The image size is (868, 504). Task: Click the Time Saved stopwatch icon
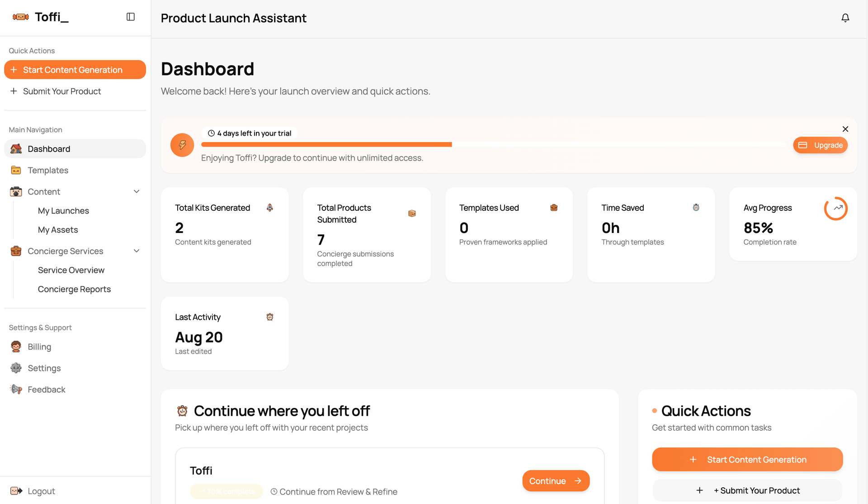pos(696,208)
